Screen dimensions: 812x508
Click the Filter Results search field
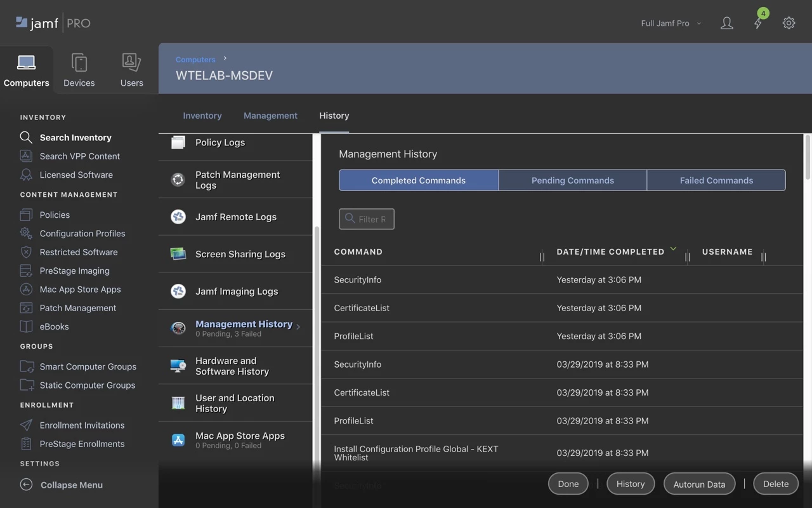(x=367, y=219)
